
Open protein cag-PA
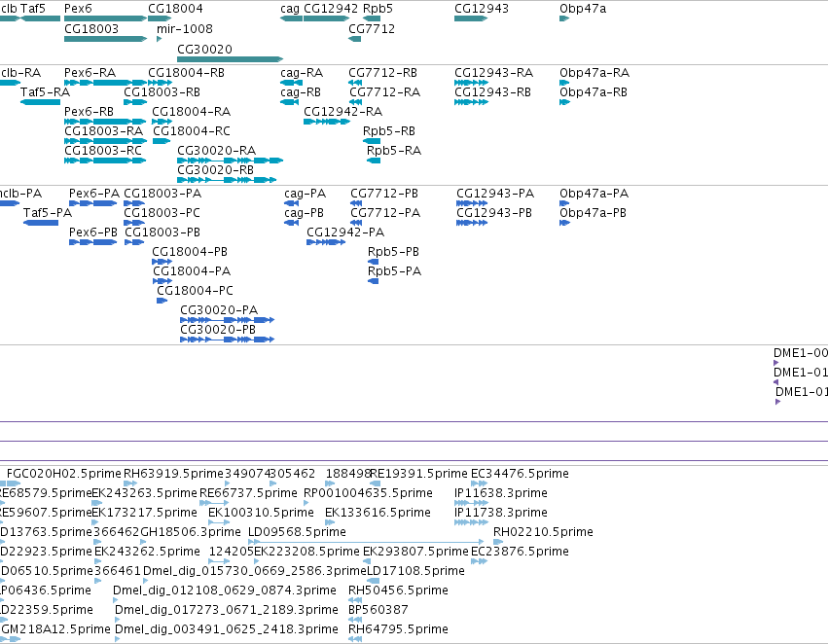point(306,194)
